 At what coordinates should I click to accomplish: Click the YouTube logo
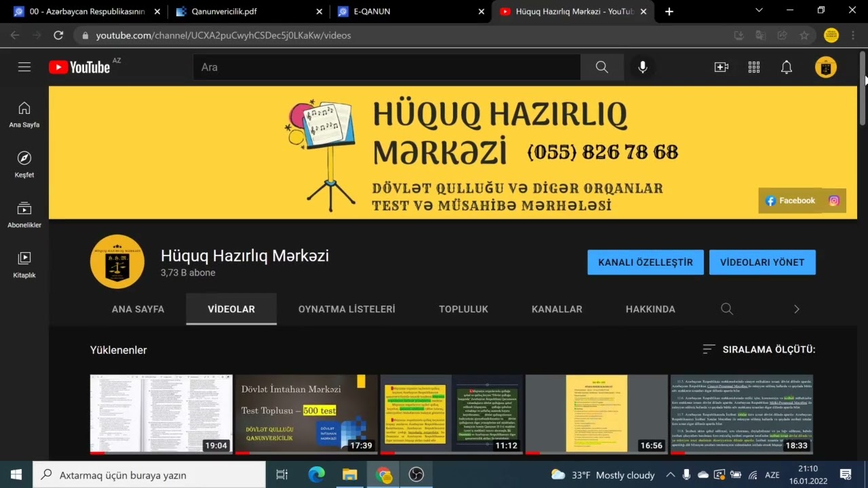79,67
